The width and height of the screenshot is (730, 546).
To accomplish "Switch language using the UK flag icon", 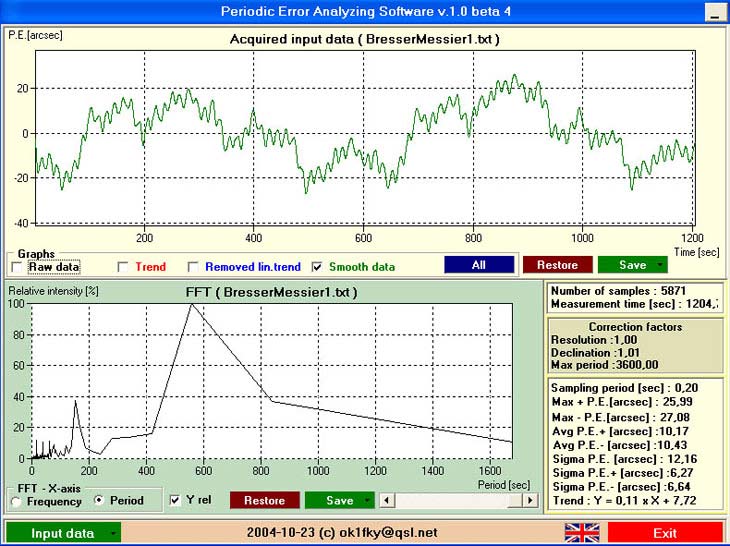I will [582, 533].
